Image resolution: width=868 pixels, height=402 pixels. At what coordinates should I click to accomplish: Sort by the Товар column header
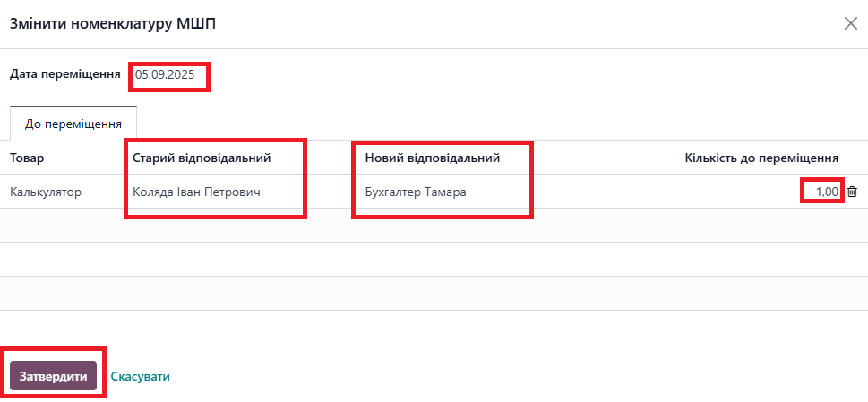(27, 158)
